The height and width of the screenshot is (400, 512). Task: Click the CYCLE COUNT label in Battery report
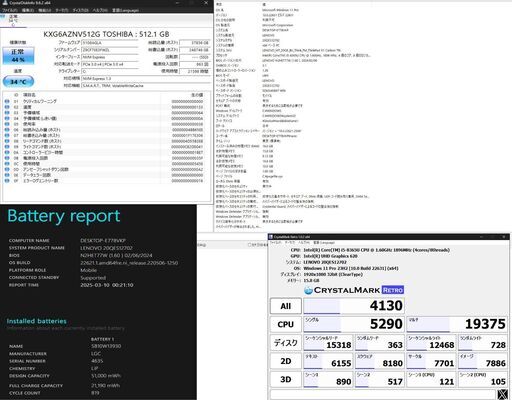tap(25, 393)
